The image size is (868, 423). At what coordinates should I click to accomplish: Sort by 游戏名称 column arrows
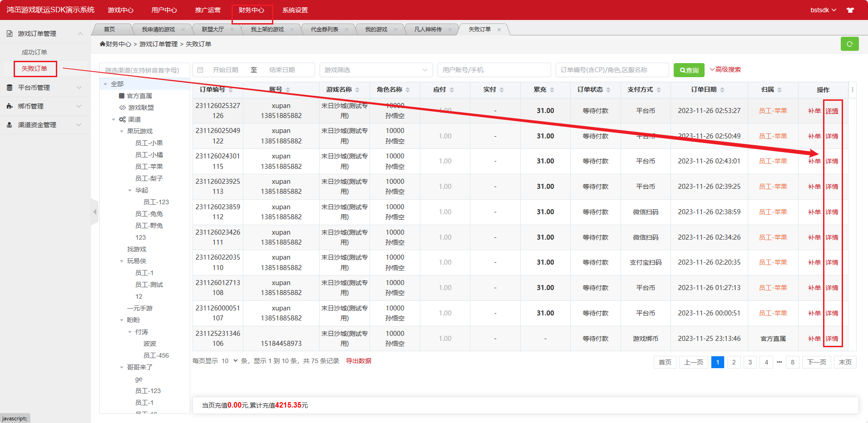[x=357, y=90]
